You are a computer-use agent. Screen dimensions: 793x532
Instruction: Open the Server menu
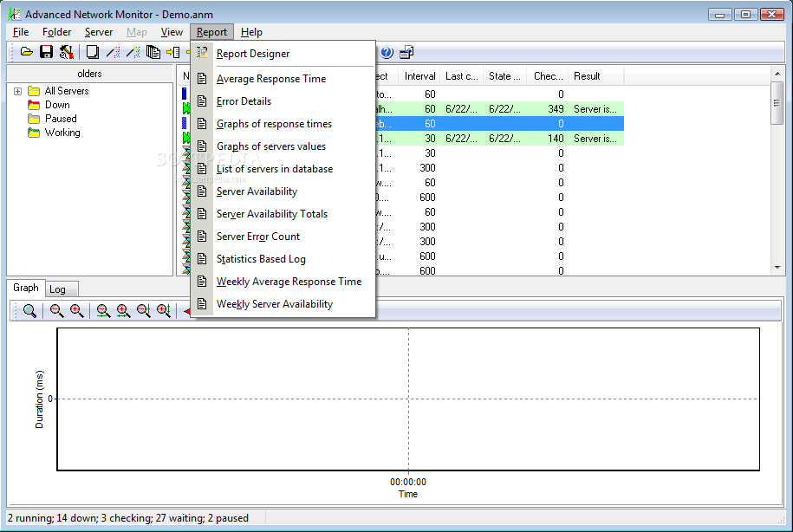99,32
